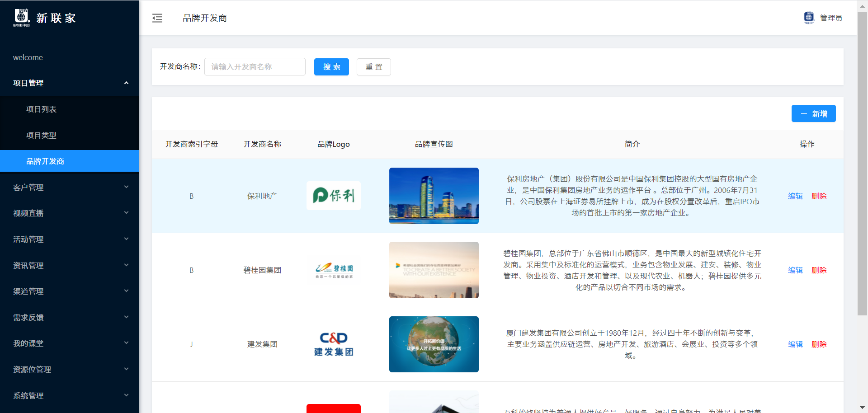Click the 品牌宣传图 column header
The width and height of the screenshot is (868, 413).
[434, 144]
